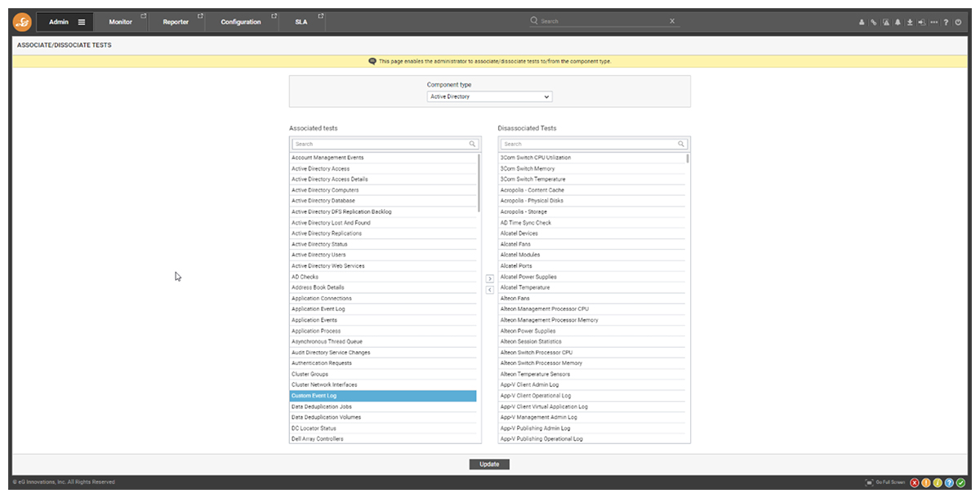980x498 pixels.
Task: Select App-V Client Admin Log item
Action: click(592, 385)
